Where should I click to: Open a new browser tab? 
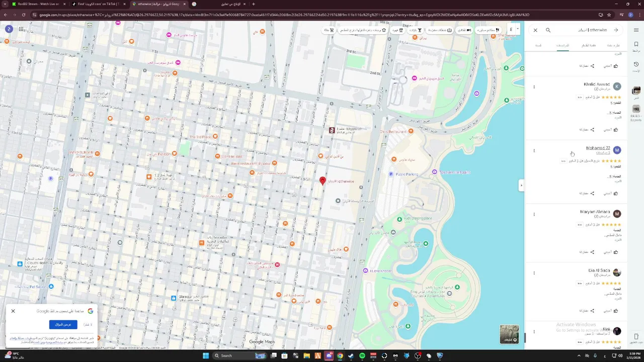click(254, 4)
